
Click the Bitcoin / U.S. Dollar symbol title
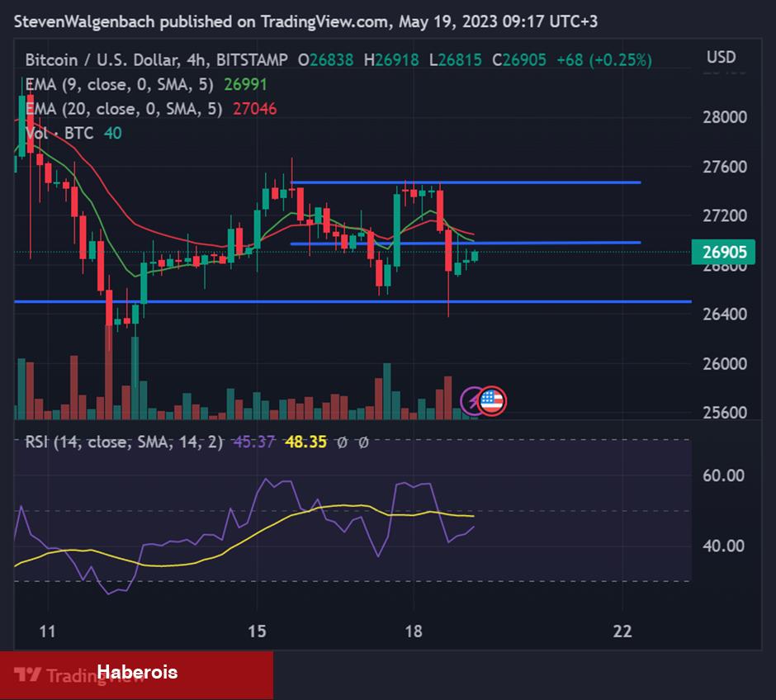coord(157,60)
